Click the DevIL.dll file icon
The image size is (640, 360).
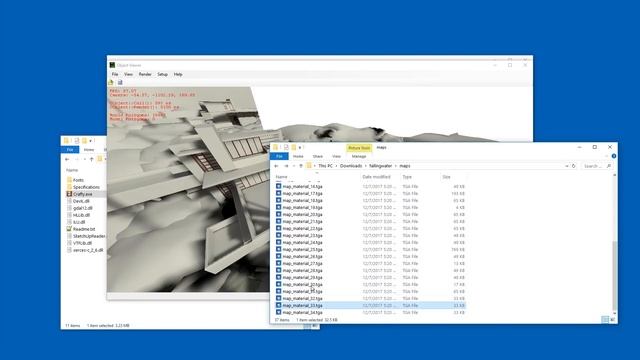click(69, 201)
